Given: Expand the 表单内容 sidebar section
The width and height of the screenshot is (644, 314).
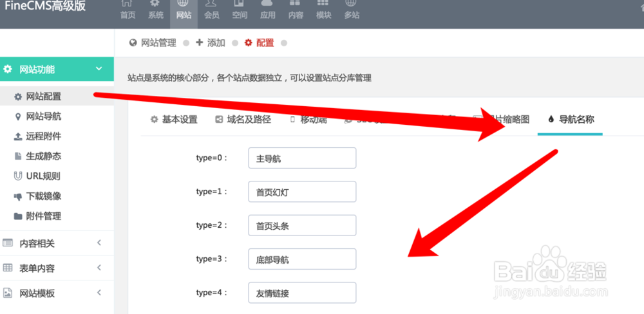Looking at the screenshot, I should (x=57, y=268).
